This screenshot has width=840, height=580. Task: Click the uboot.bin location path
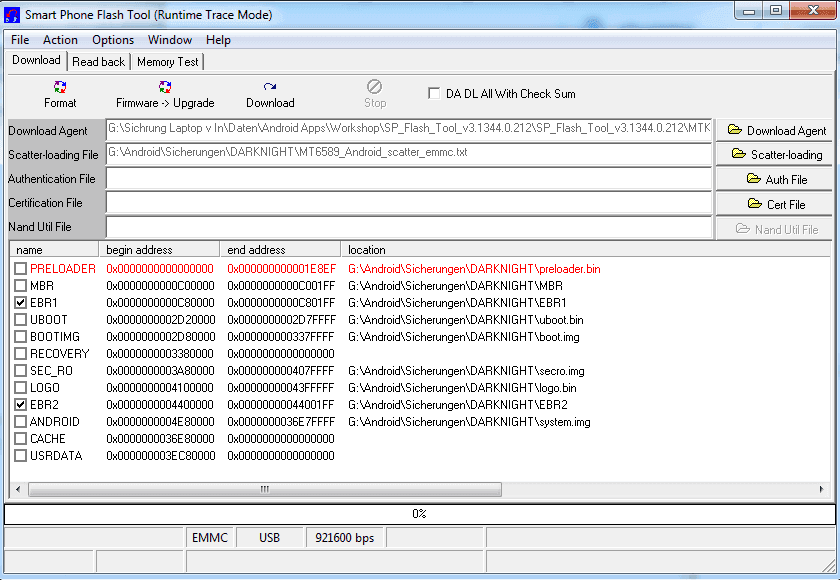pos(466,320)
